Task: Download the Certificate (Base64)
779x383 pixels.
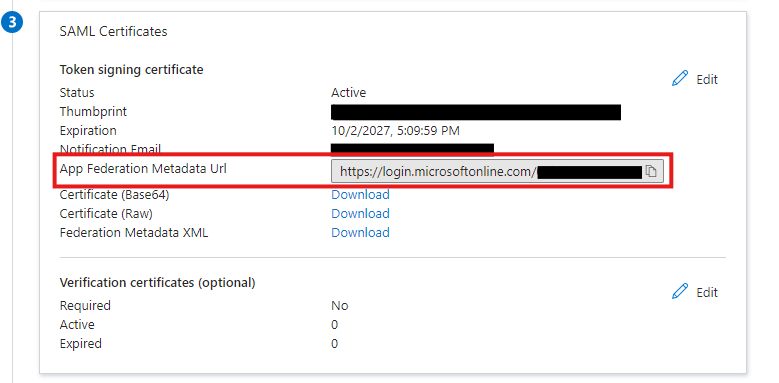Action: point(360,195)
